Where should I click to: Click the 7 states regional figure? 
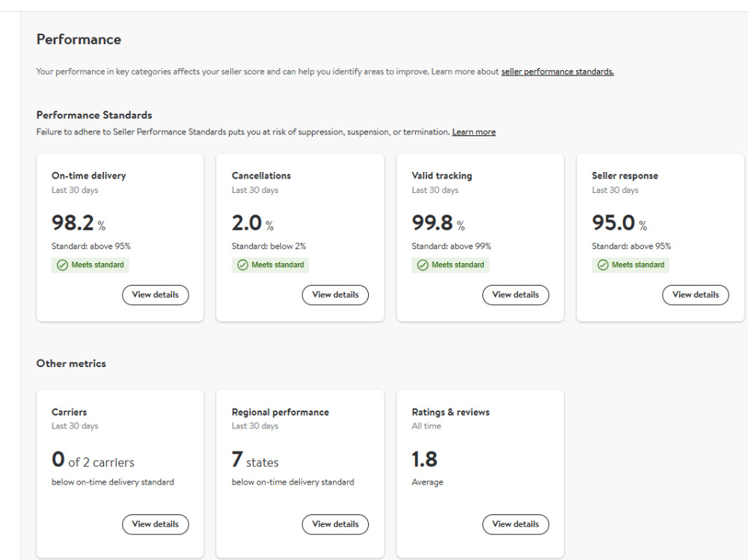pyautogui.click(x=255, y=460)
